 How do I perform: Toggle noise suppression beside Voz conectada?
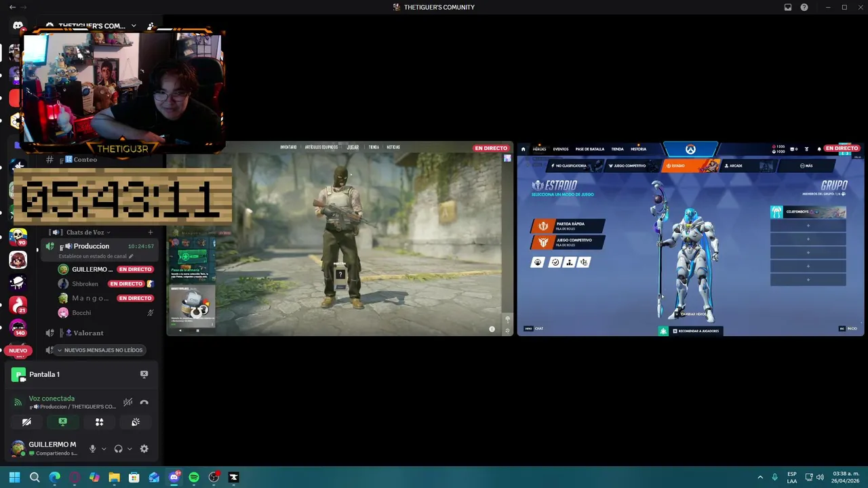coord(127,402)
